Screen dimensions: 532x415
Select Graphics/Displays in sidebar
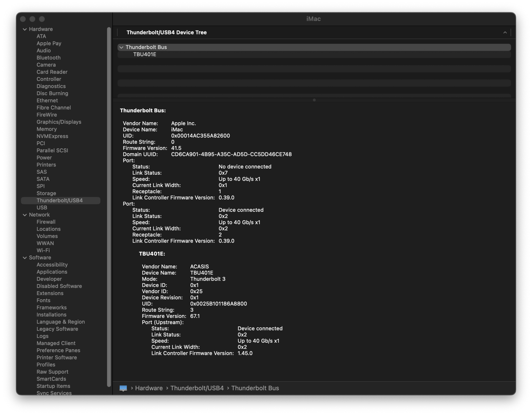coord(59,122)
